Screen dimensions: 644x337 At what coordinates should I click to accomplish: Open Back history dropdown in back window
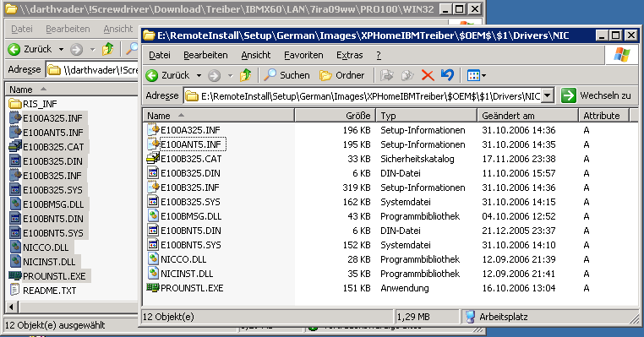tap(61, 49)
